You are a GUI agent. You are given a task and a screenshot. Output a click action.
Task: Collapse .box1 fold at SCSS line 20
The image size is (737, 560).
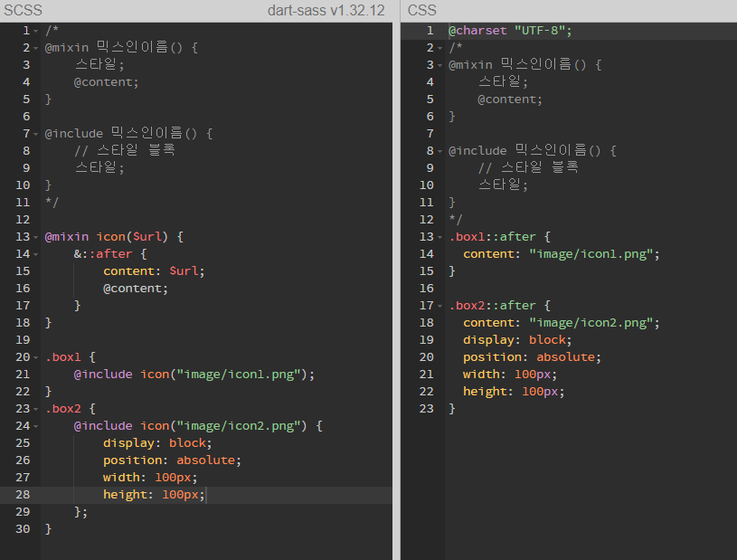tap(36, 357)
